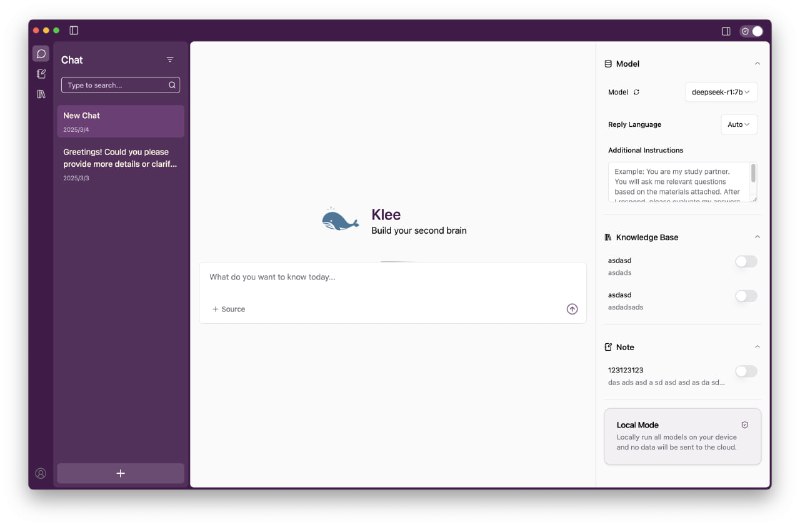Open the deepseek-r1:7b model dropdown
This screenshot has height=527, width=800.
[x=721, y=92]
